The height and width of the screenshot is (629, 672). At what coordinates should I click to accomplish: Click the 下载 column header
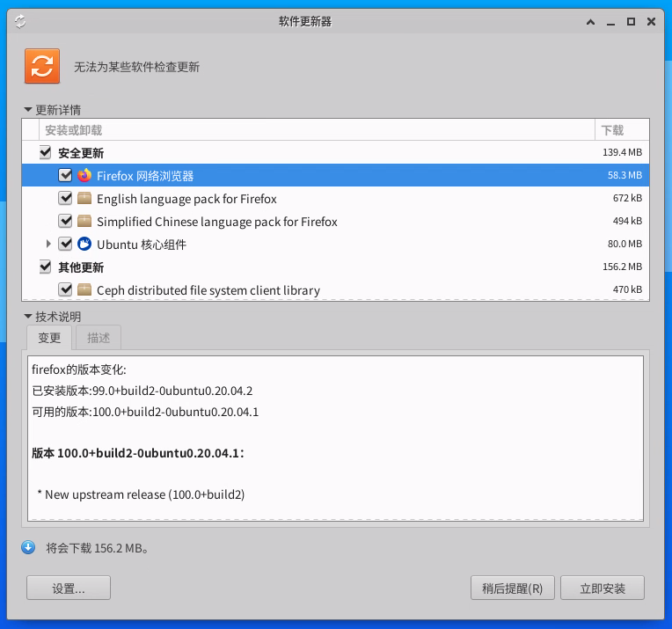click(622, 130)
